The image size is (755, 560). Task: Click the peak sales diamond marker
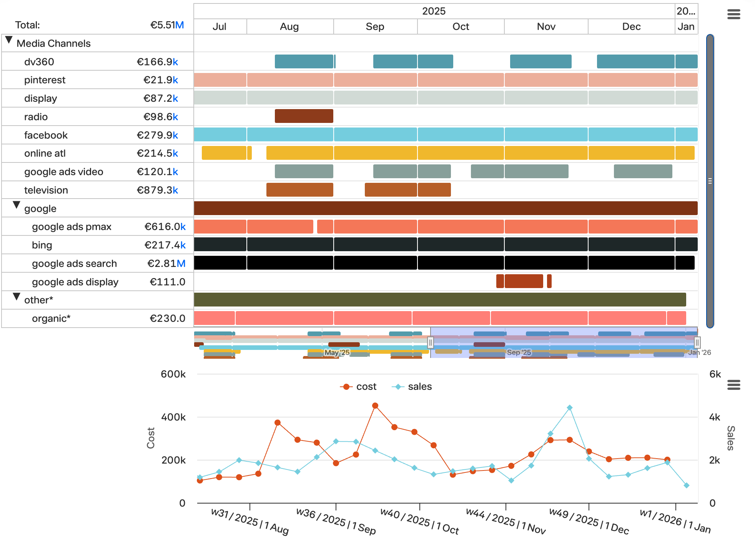[x=570, y=408]
